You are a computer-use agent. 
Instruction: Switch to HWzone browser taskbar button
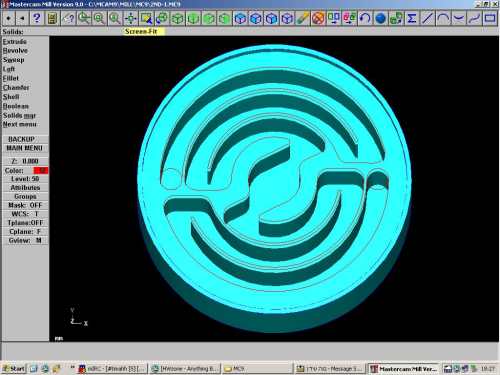click(185, 368)
